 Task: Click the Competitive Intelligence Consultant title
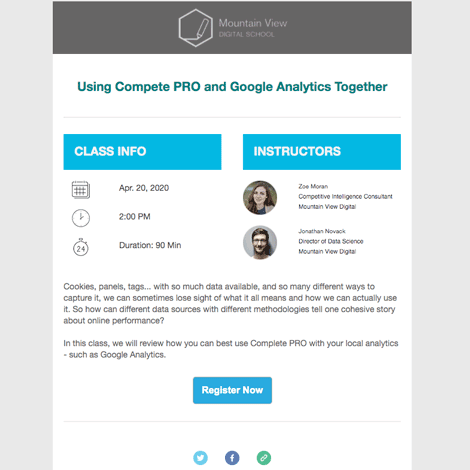345,196
